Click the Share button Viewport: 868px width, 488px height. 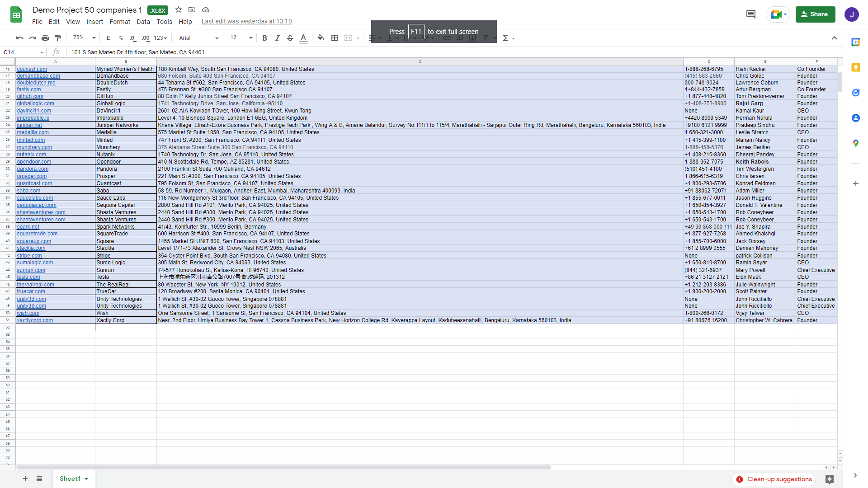point(815,14)
